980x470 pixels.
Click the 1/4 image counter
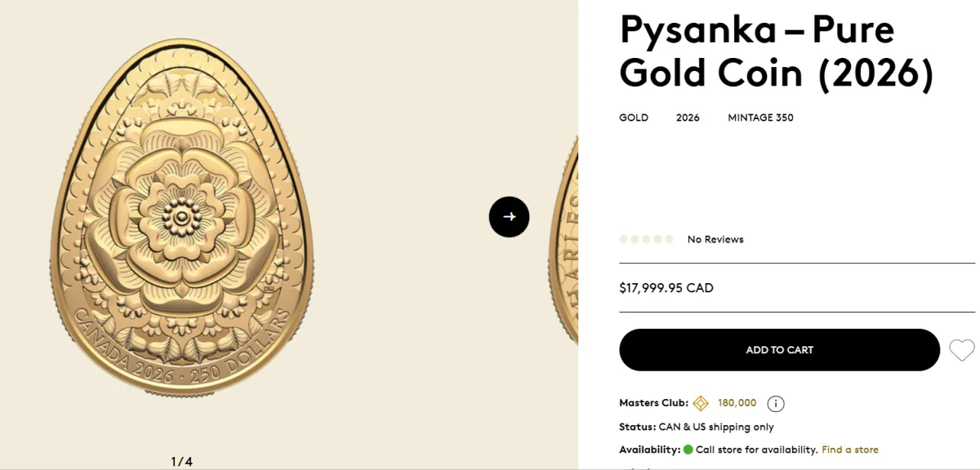coord(182,461)
